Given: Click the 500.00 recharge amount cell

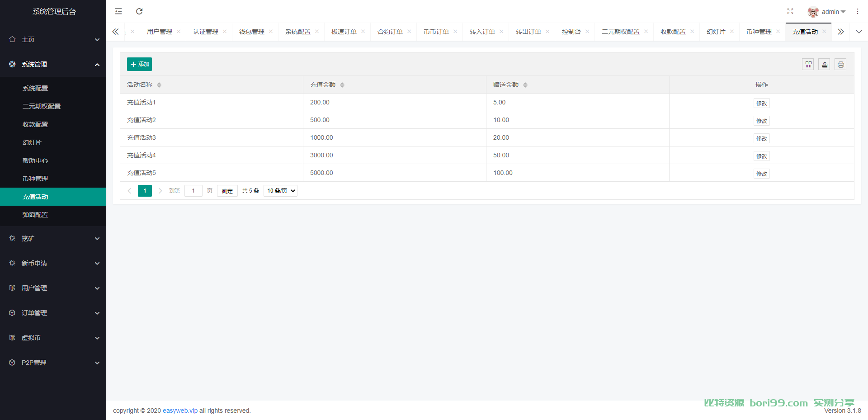Looking at the screenshot, I should [395, 120].
